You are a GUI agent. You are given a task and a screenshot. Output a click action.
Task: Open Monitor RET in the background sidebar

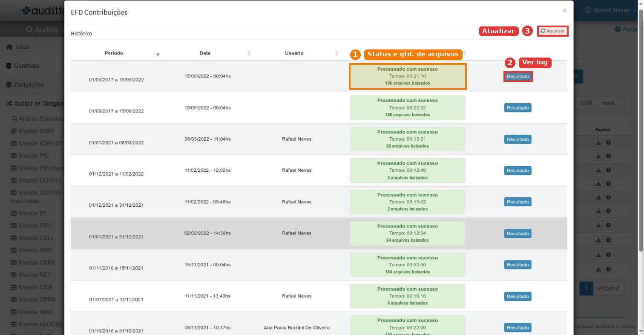[31, 275]
